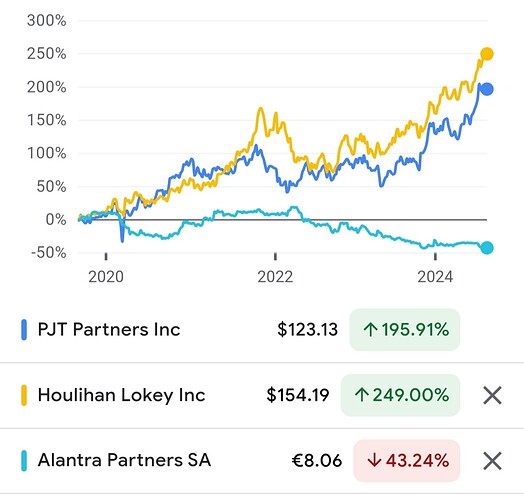The height and width of the screenshot is (500, 524).
Task: Click the 2022 axis tick marker
Action: 275,256
